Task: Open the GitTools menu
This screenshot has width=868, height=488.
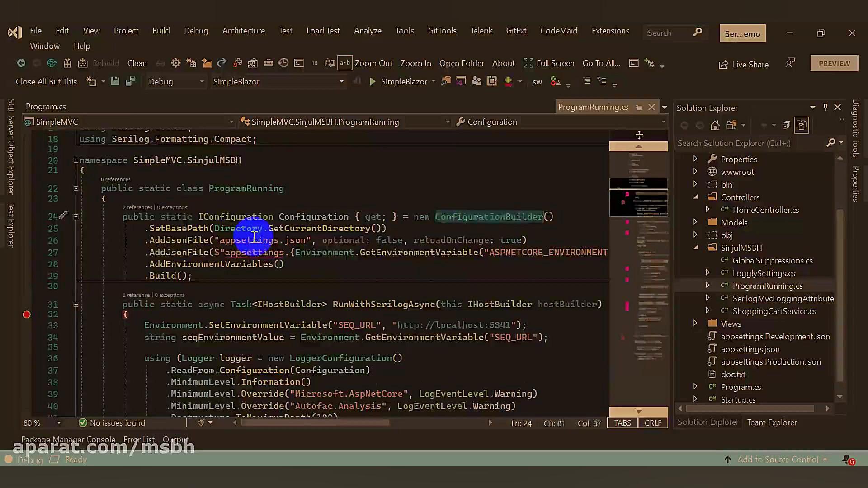Action: [x=442, y=31]
